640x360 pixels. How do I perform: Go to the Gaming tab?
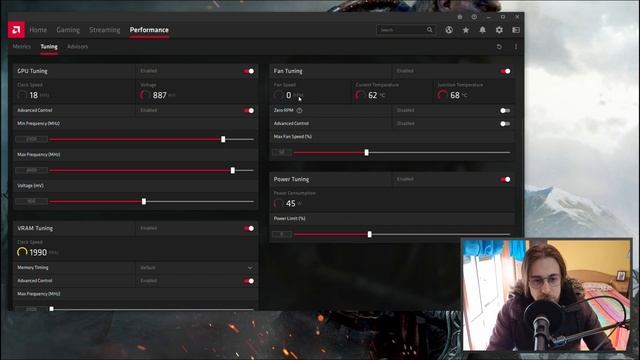tap(68, 30)
